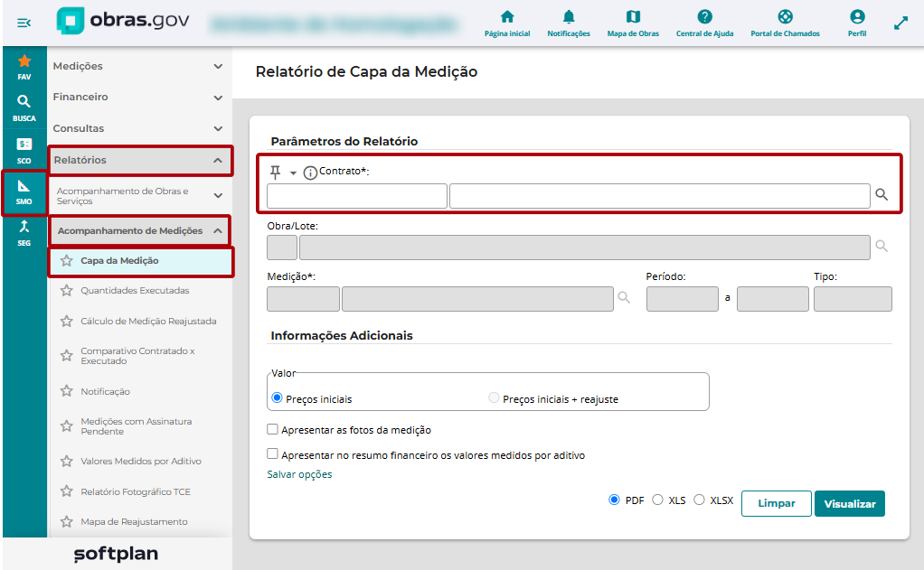
Task: Click the Medição search magnifier icon
Action: (x=624, y=298)
